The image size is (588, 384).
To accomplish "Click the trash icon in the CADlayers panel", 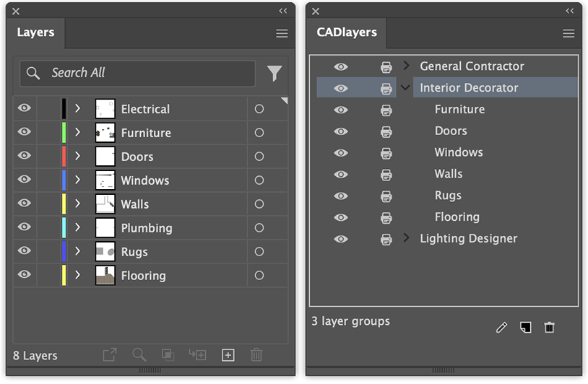I will 549,328.
